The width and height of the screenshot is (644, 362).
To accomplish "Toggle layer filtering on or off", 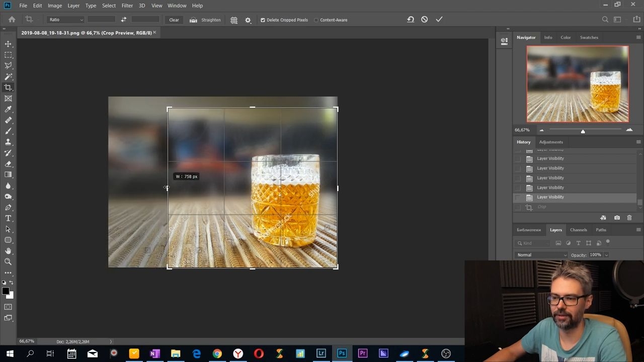I will click(608, 242).
